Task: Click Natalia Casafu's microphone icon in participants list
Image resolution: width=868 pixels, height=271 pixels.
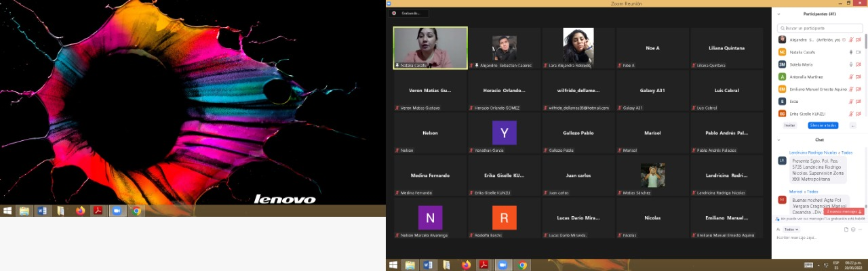Action: tap(850, 52)
